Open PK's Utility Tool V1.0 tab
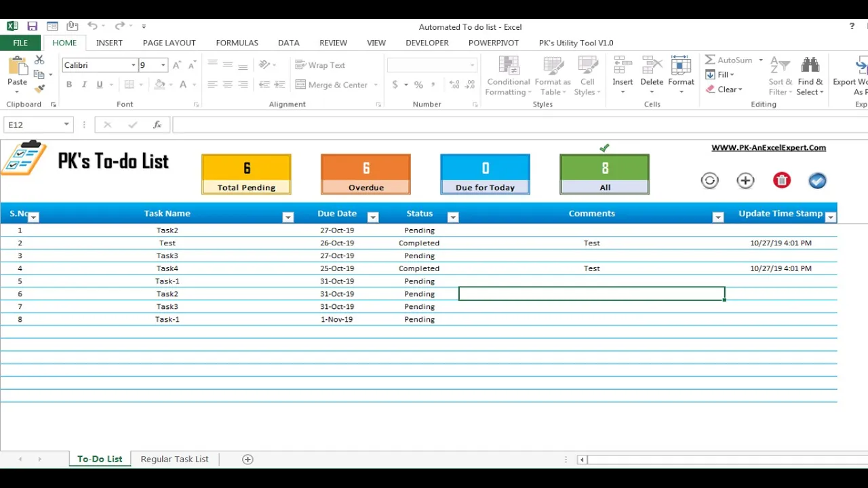Screen dimensions: 868x488 point(576,43)
